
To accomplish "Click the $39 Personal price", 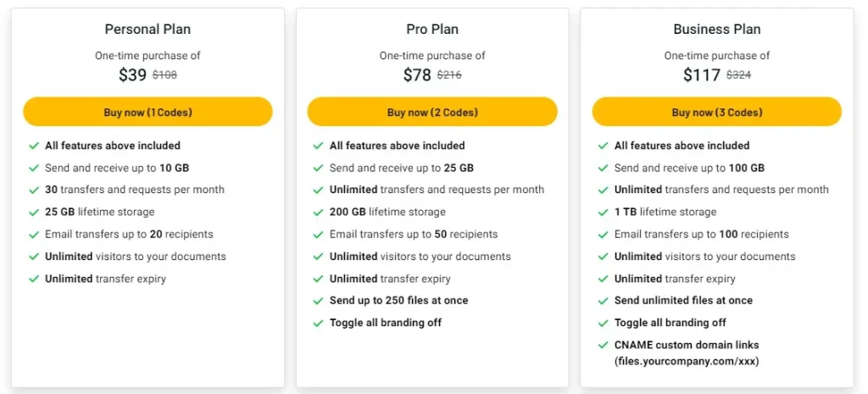I will click(133, 75).
